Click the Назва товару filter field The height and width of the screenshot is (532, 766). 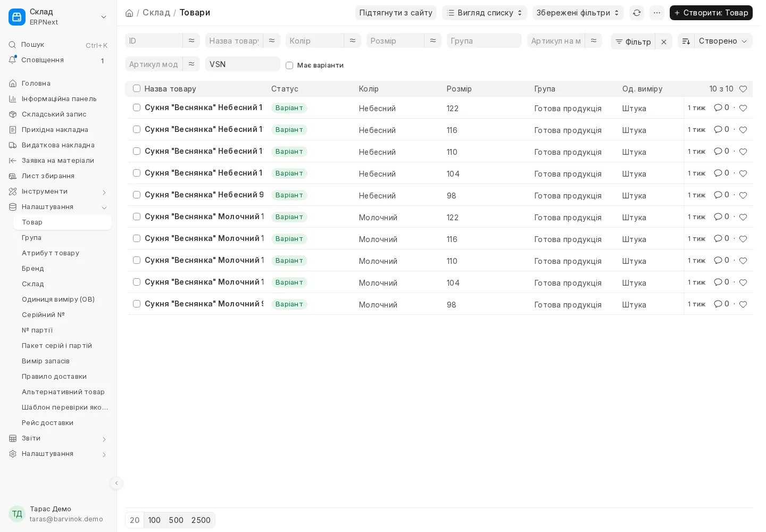pyautogui.click(x=234, y=40)
